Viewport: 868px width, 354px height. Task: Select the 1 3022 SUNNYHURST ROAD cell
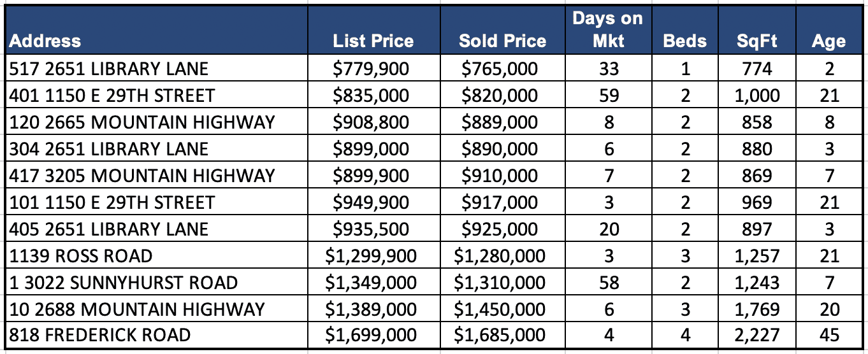[124, 282]
